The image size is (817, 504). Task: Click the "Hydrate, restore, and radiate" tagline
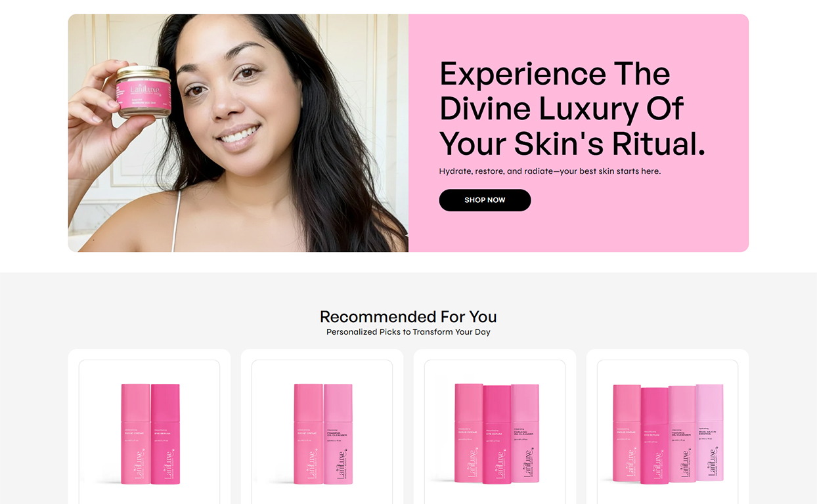(x=550, y=171)
